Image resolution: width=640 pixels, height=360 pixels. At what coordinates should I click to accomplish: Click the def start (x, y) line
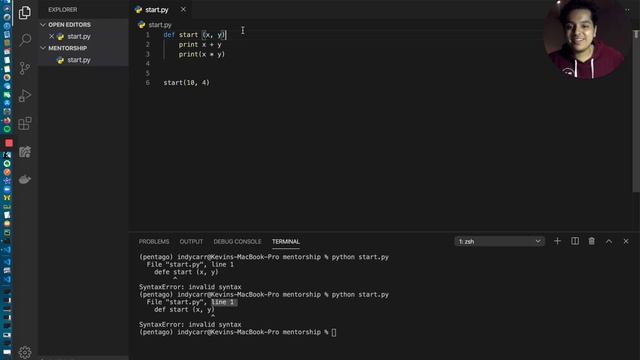pos(195,35)
